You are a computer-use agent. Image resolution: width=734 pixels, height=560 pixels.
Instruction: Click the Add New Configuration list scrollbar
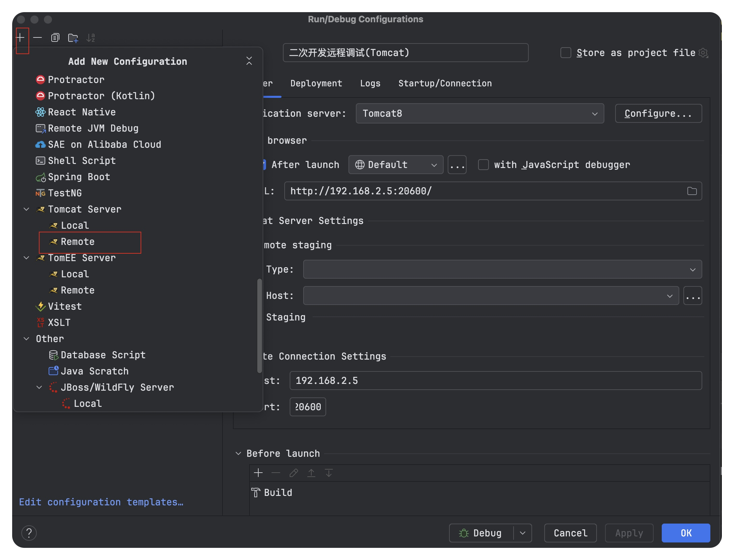click(259, 326)
